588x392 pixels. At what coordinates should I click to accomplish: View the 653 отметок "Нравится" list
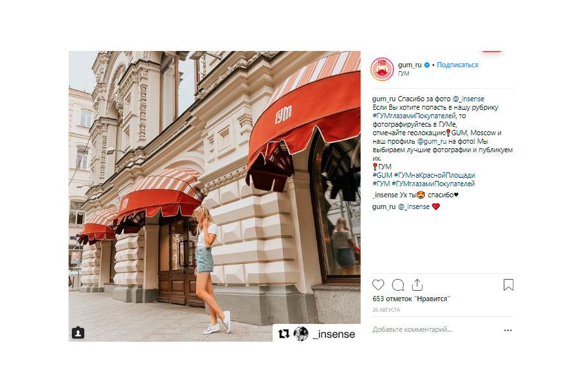coord(411,299)
